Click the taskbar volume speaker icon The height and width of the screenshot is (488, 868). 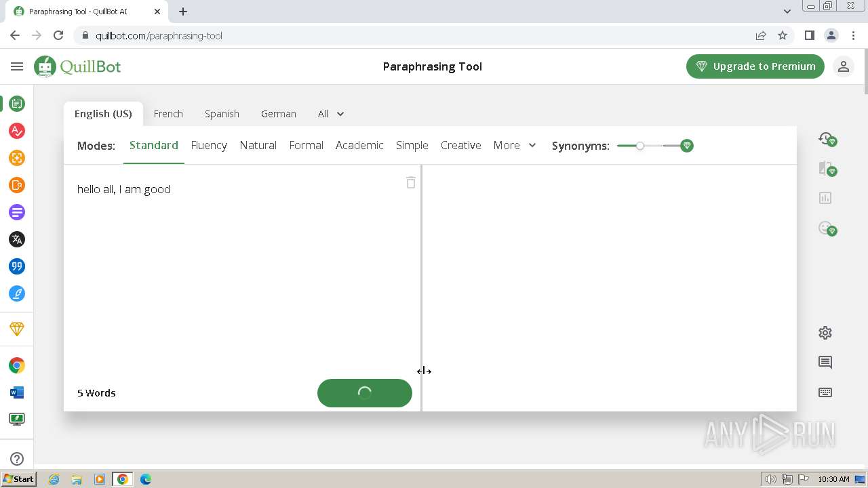(x=771, y=479)
